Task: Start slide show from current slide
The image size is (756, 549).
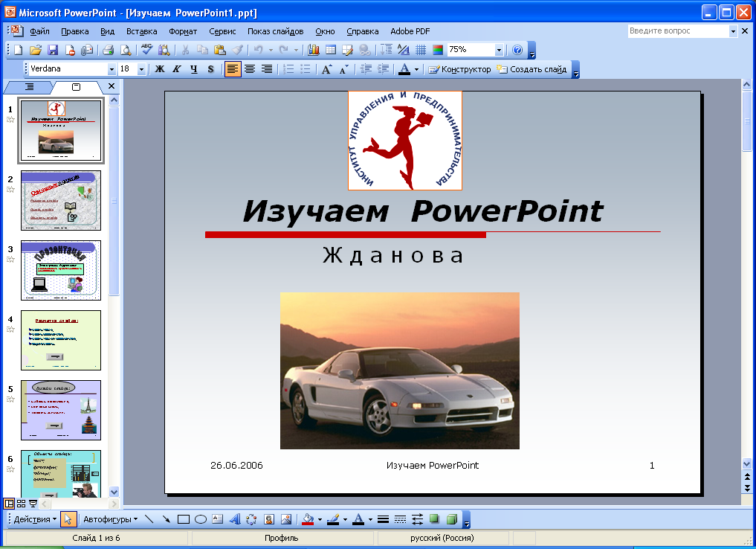Action: click(x=33, y=504)
